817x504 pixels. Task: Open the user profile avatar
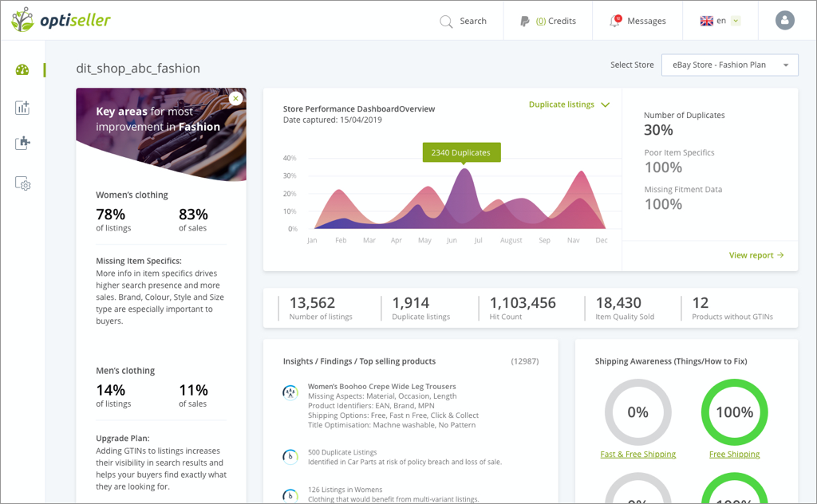click(x=785, y=20)
